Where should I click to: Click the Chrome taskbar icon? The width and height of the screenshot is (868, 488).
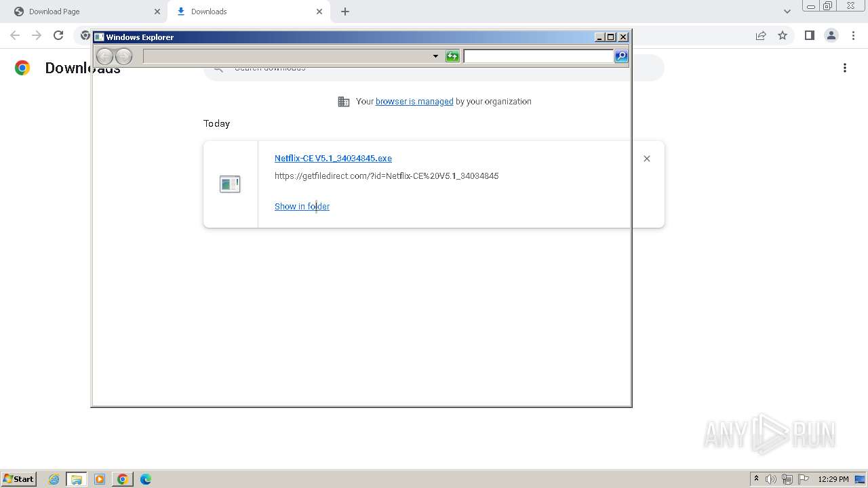point(123,479)
